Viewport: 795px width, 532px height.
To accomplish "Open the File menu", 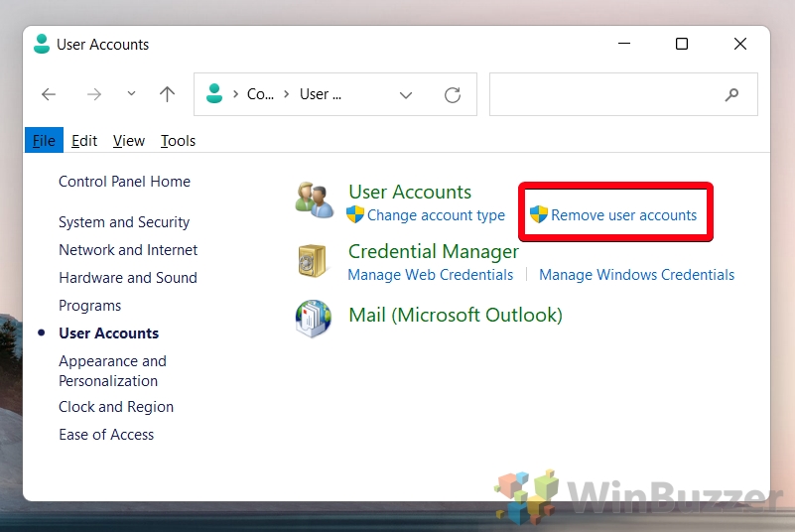I will point(44,141).
